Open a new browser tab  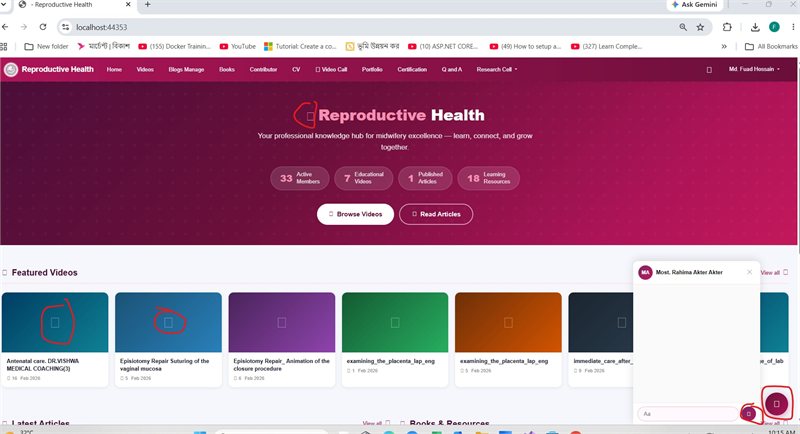pyautogui.click(x=147, y=5)
